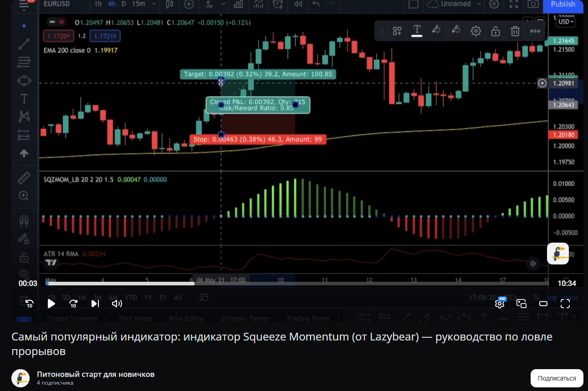Screen dimensions: 588x391
Task: Click the buy price 1.17216 button
Action: click(x=105, y=36)
